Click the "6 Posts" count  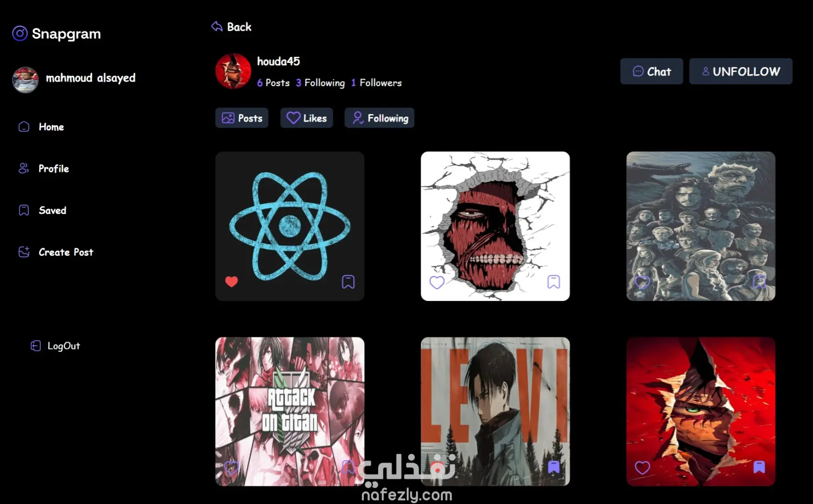coord(273,83)
